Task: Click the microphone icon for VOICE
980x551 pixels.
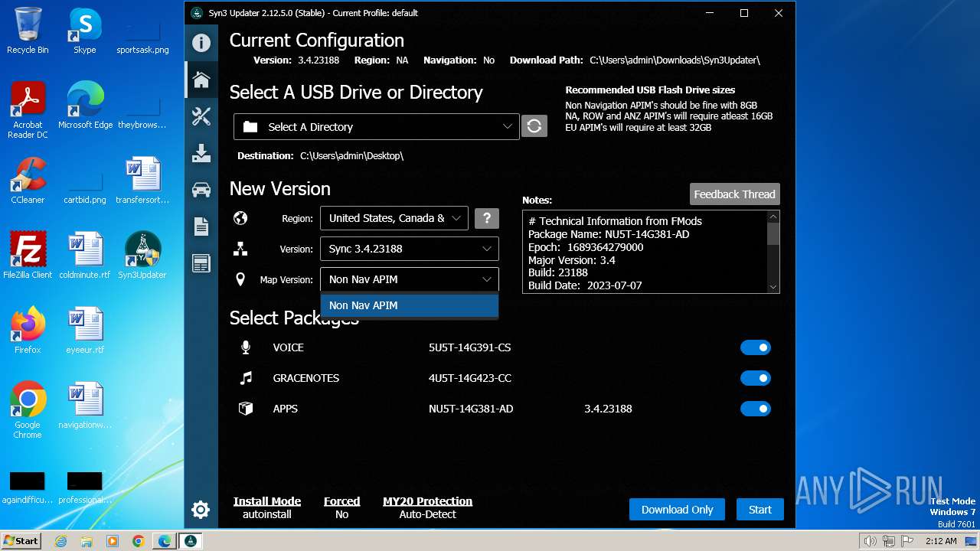Action: (246, 347)
